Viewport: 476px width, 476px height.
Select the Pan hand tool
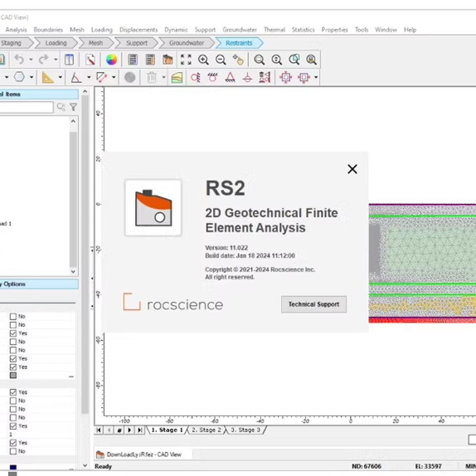click(x=238, y=60)
